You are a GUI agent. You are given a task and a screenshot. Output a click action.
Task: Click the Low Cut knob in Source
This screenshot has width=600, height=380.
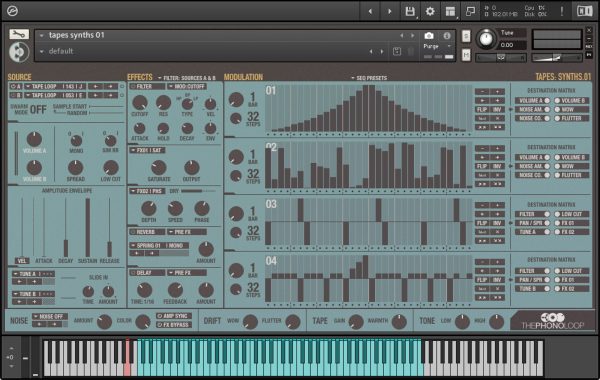click(111, 168)
